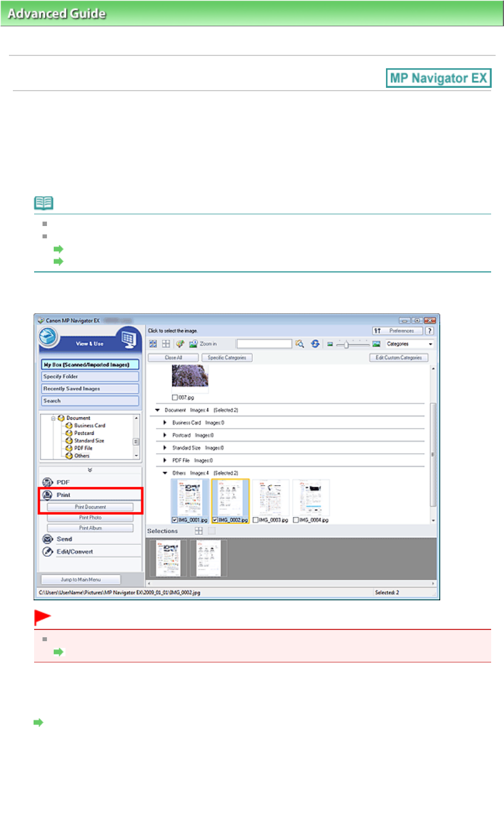The height and width of the screenshot is (823, 504).
Task: Click the cancel-all-selections grid icon
Action: [x=166, y=344]
